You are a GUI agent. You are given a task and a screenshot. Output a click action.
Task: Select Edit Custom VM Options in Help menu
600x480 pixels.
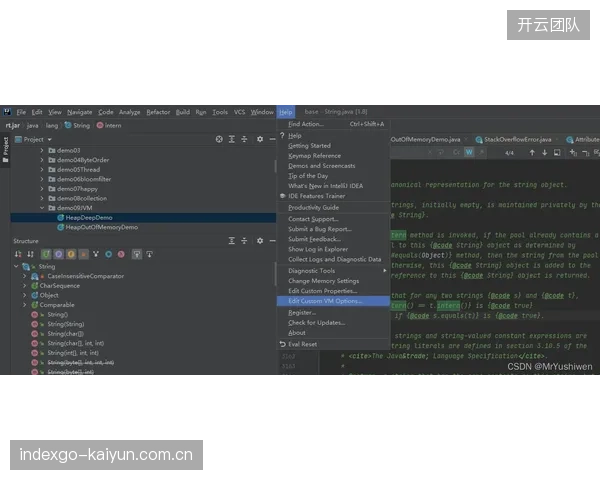click(333, 301)
